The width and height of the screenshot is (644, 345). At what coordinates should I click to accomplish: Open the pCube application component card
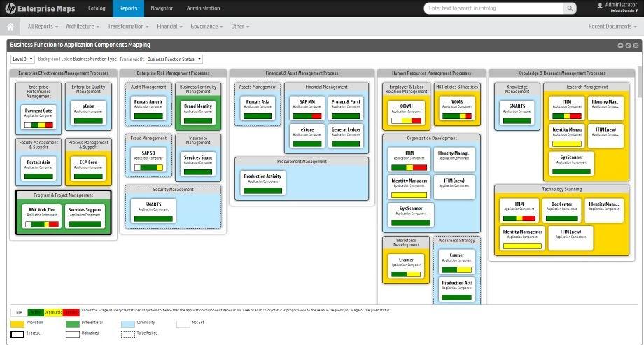click(88, 113)
